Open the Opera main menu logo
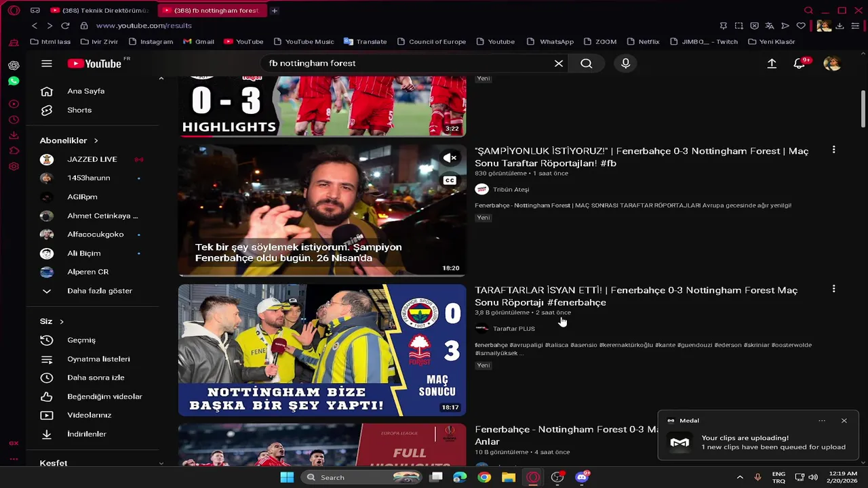This screenshot has height=488, width=868. 14,10
